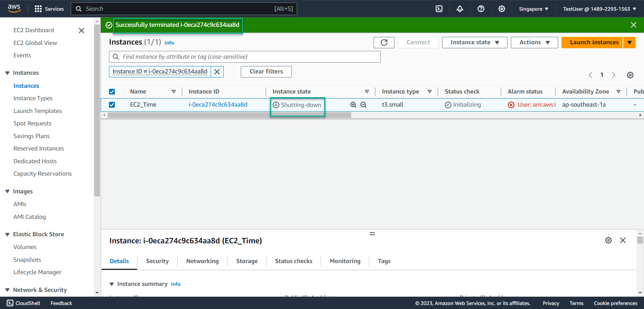Switch to the Tags tab
The height and width of the screenshot is (309, 644).
click(384, 261)
